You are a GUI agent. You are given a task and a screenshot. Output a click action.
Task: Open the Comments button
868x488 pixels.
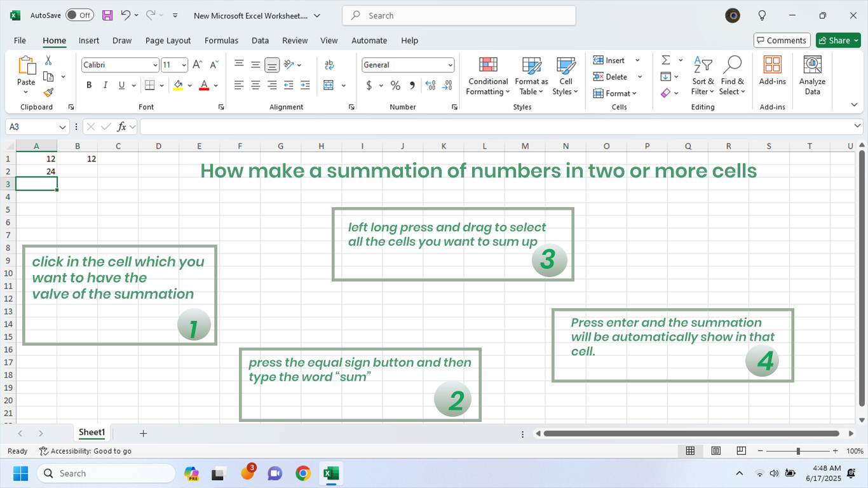pos(782,41)
